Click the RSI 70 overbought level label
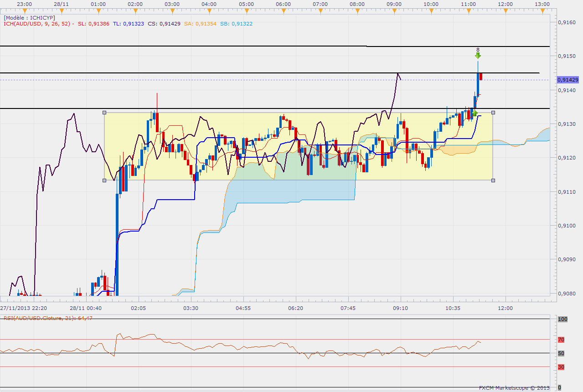 tap(561, 340)
